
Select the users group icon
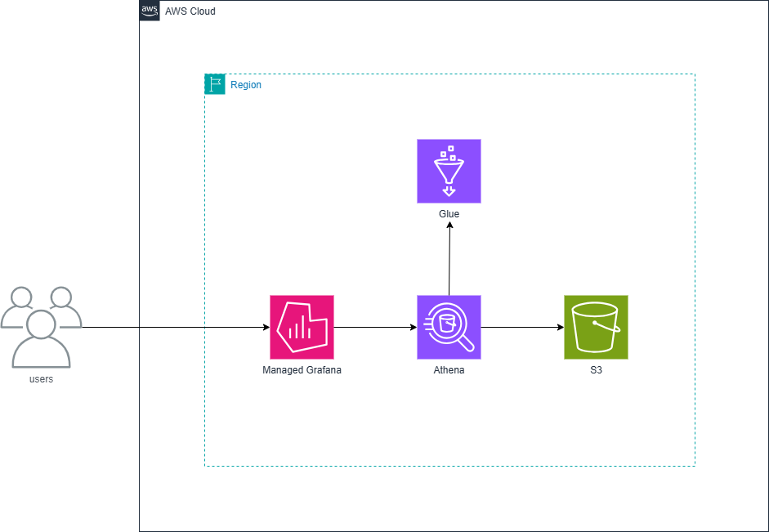[41, 328]
